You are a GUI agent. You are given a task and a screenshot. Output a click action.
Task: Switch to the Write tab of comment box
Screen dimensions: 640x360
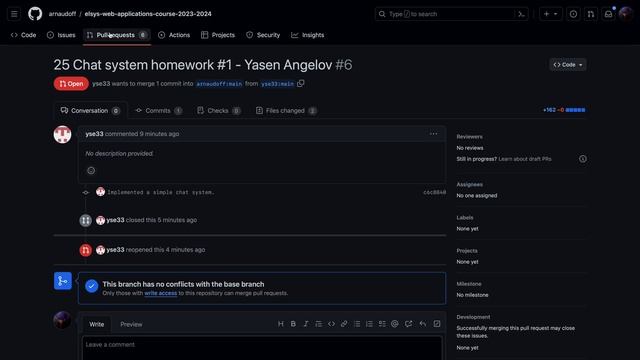pos(97,324)
